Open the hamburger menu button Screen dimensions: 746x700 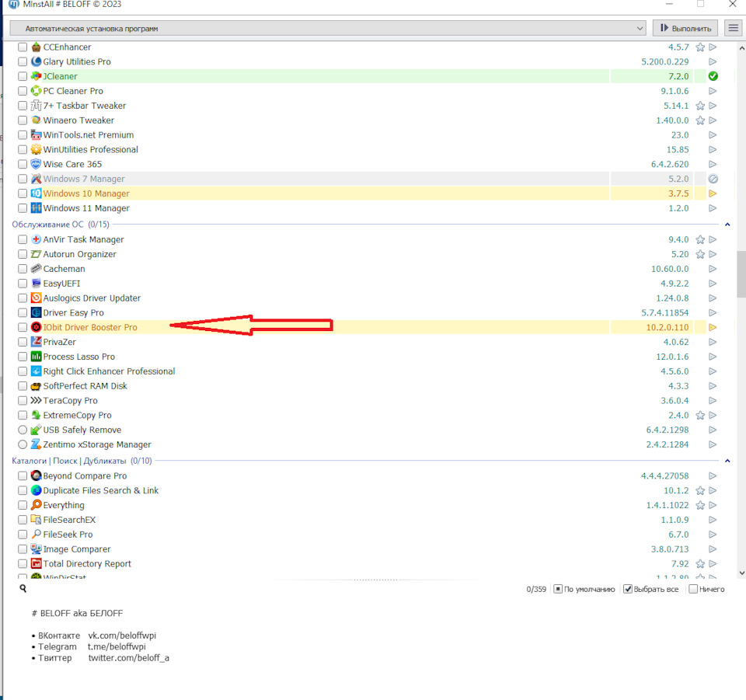pos(733,29)
